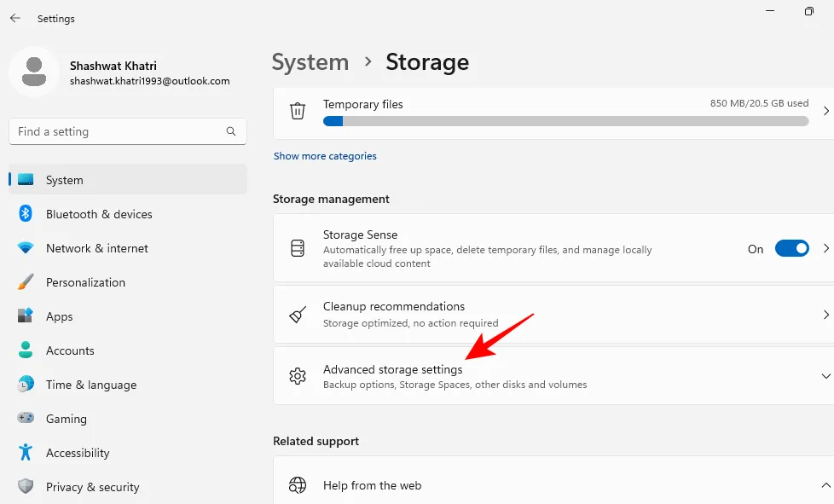Viewport: 834px width, 504px height.
Task: Click the System monitor icon in the sidebar
Action: 26,180
